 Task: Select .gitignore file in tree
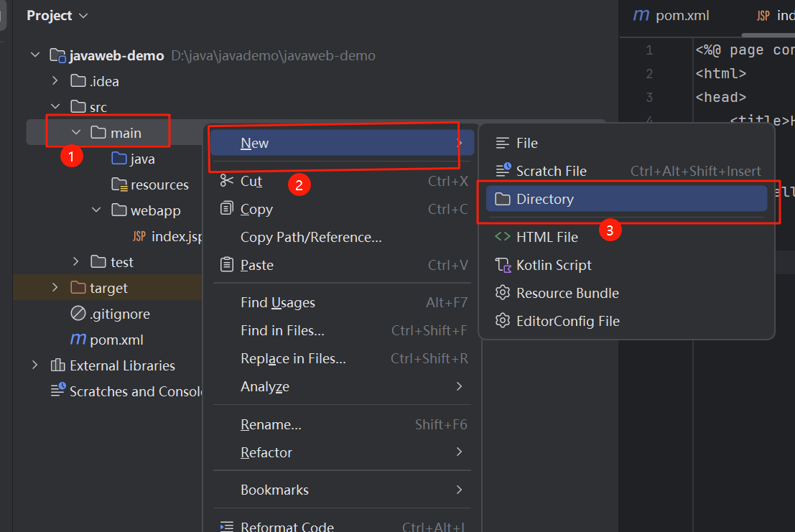tap(120, 314)
